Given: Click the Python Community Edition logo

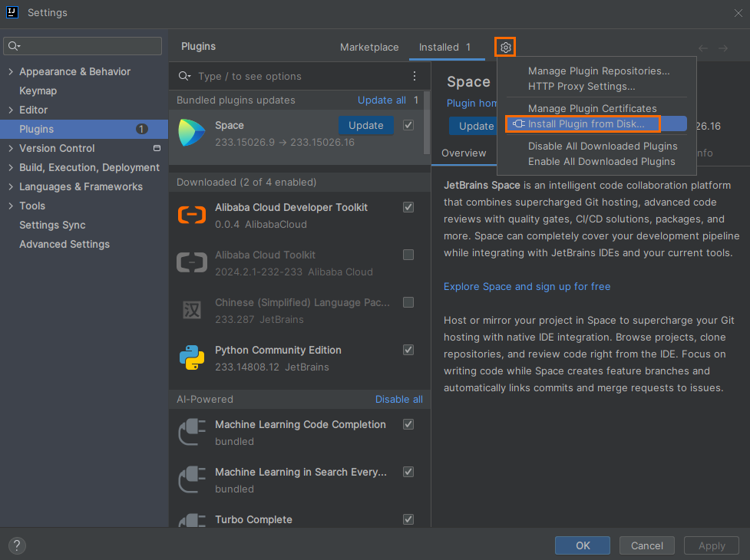Looking at the screenshot, I should coord(192,357).
